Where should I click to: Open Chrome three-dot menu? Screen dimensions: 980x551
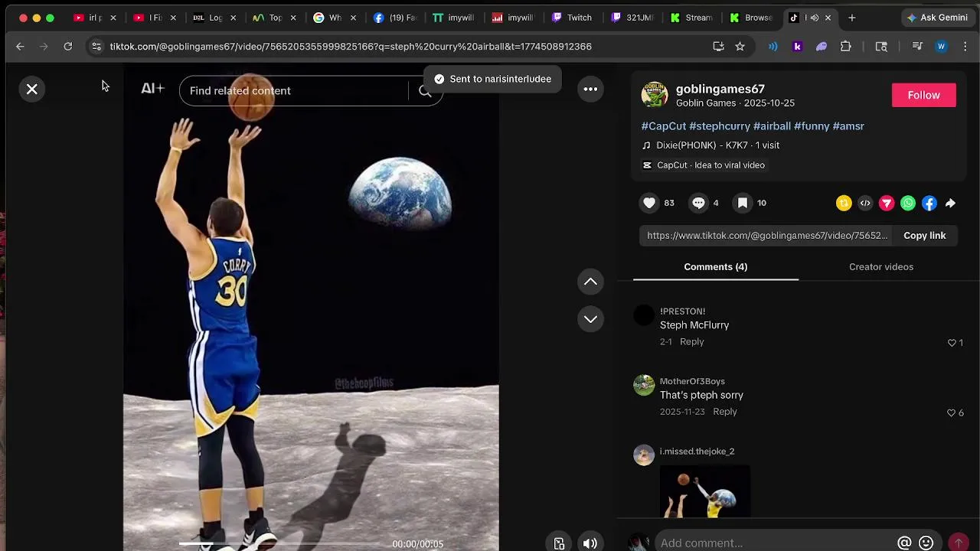(x=965, y=47)
